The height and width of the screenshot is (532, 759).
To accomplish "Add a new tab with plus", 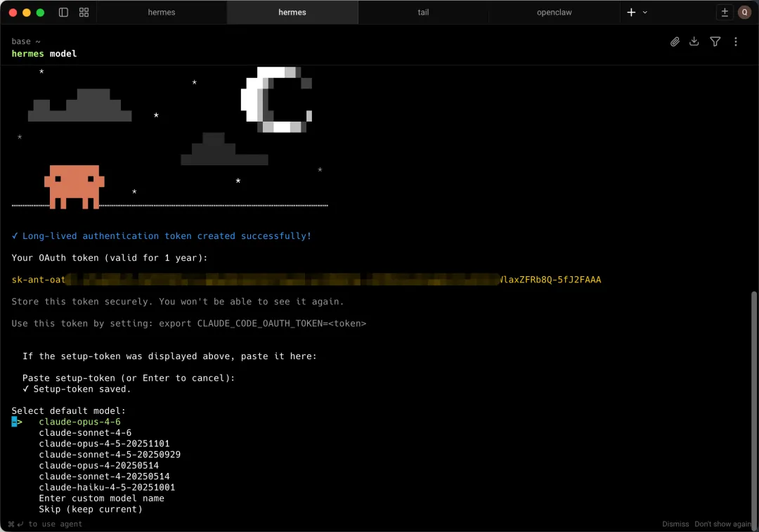I will pos(631,12).
